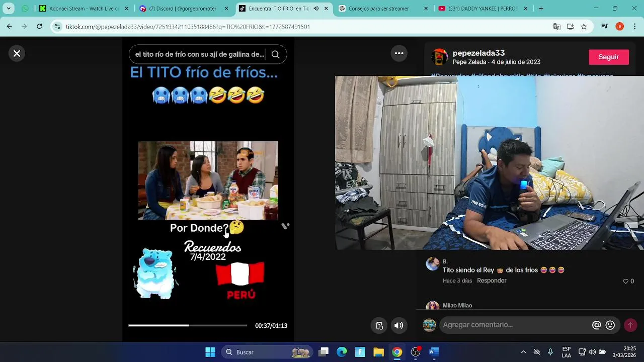Screen dimensions: 644x362
Task: Click the floating player icon beside volume
Action: (379, 325)
